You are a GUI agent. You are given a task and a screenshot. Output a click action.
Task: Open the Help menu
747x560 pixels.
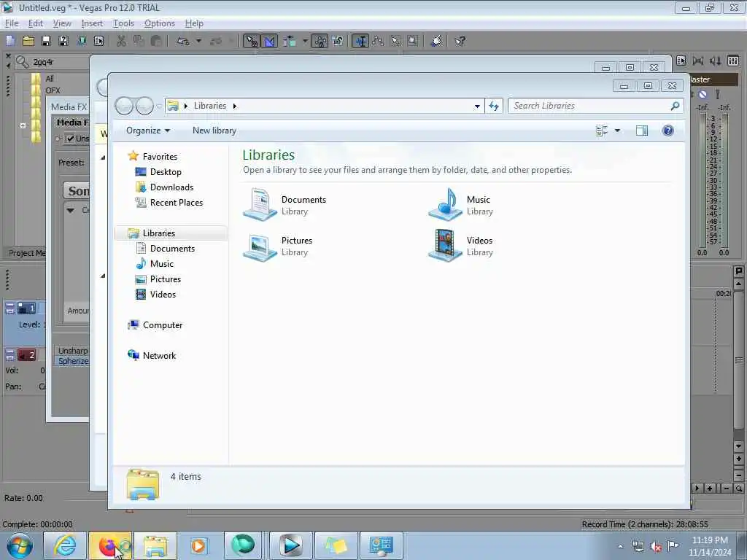(x=194, y=23)
